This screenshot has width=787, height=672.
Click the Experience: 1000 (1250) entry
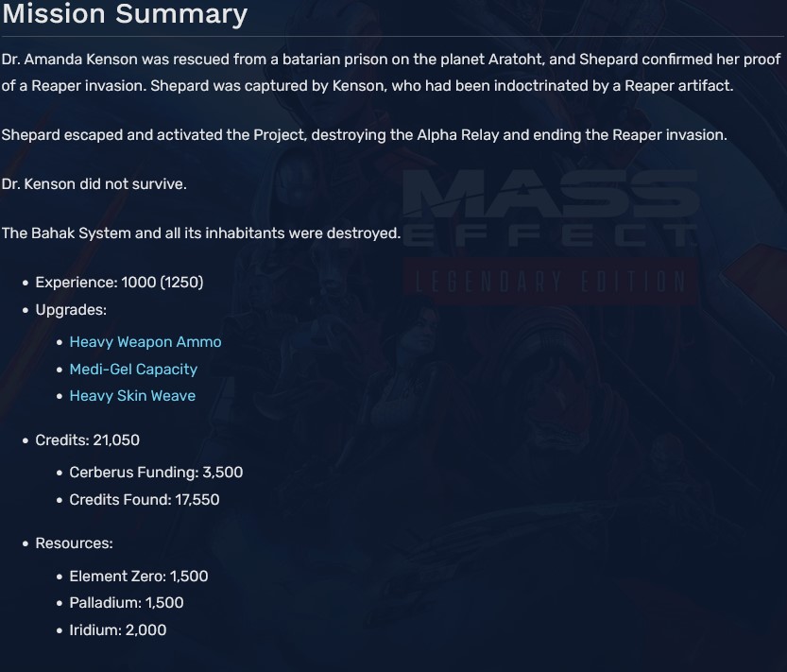(x=119, y=283)
